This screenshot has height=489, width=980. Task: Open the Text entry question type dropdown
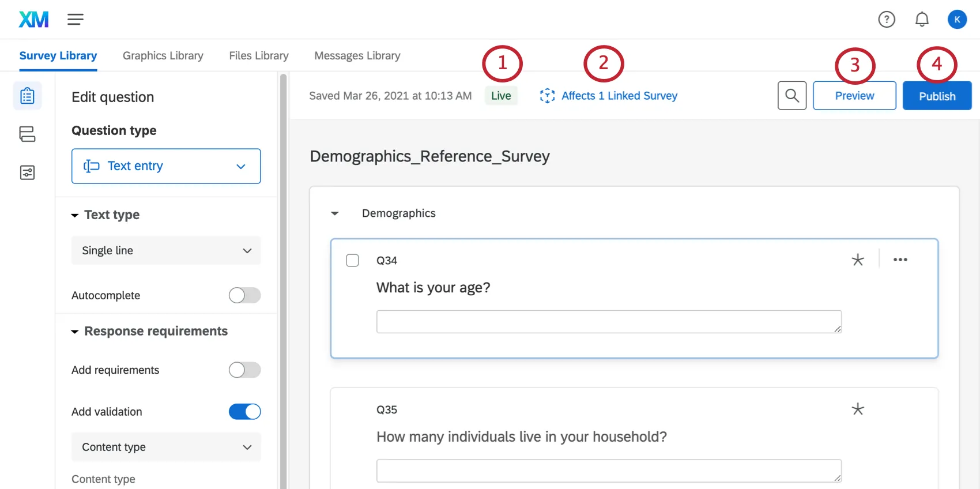166,166
